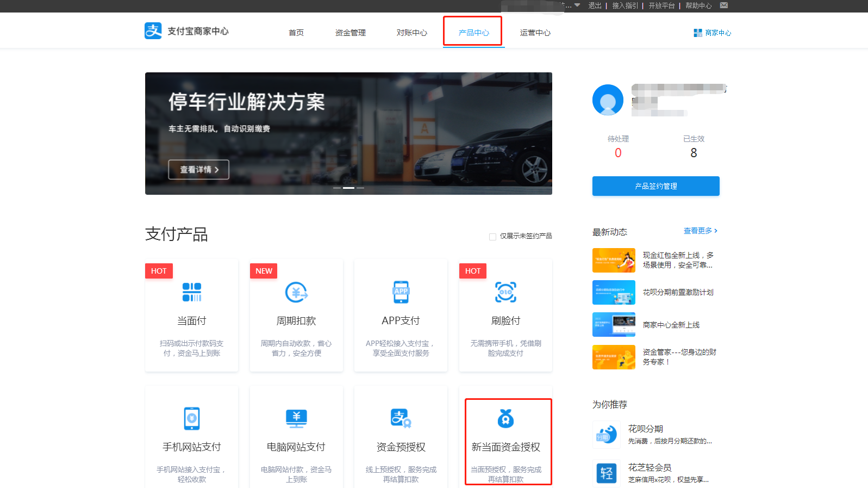This screenshot has height=488, width=868.
Task: Open the 新当面资金授权 money bag icon
Action: coord(505,418)
